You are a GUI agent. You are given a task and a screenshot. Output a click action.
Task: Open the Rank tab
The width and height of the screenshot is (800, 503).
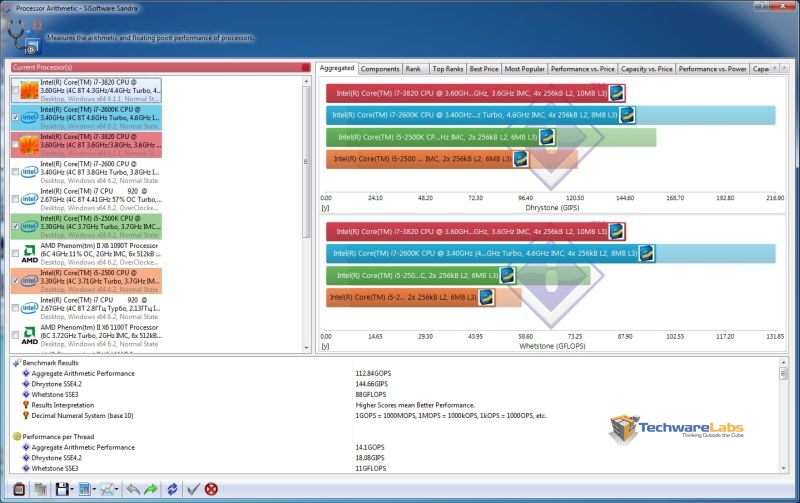point(413,69)
